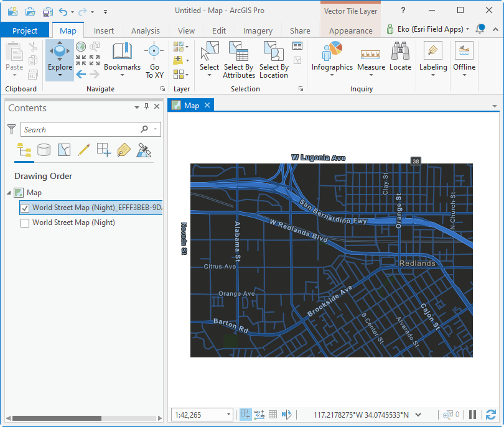
Task: Collapse the Map node in Contents
Action: [x=9, y=193]
